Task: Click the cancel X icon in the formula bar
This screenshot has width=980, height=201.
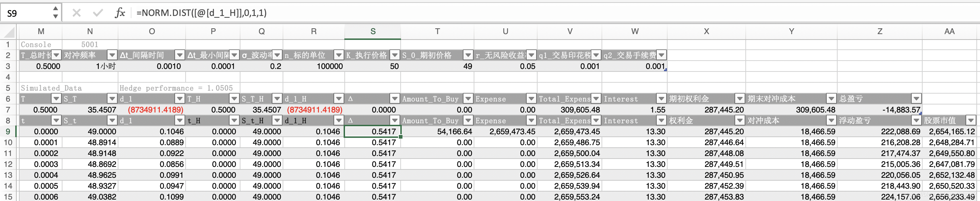Action: click(77, 13)
